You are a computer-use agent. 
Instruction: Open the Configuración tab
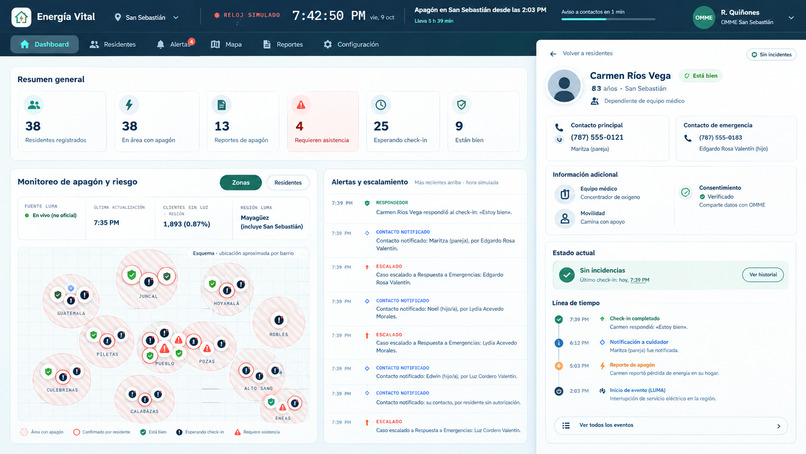pos(351,44)
